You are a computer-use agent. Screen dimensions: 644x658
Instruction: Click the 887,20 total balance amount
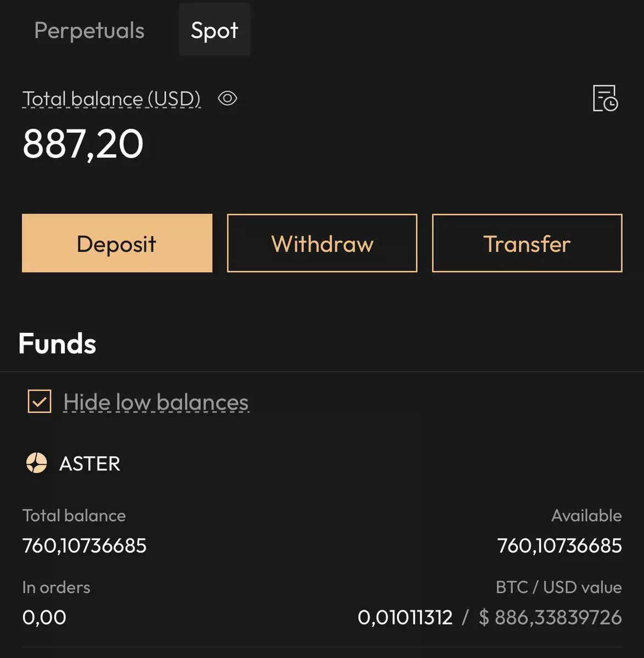point(83,144)
